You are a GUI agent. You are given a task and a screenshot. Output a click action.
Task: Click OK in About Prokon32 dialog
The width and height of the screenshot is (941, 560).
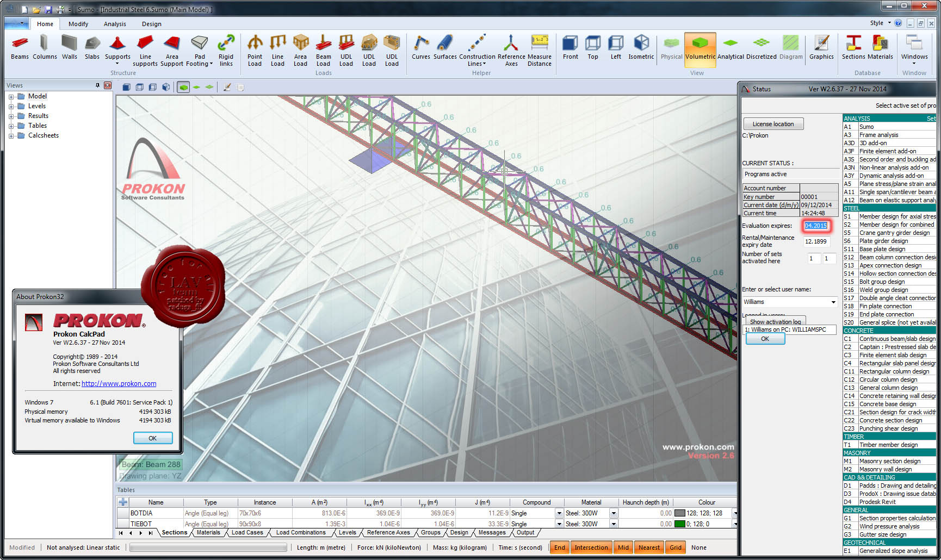153,438
